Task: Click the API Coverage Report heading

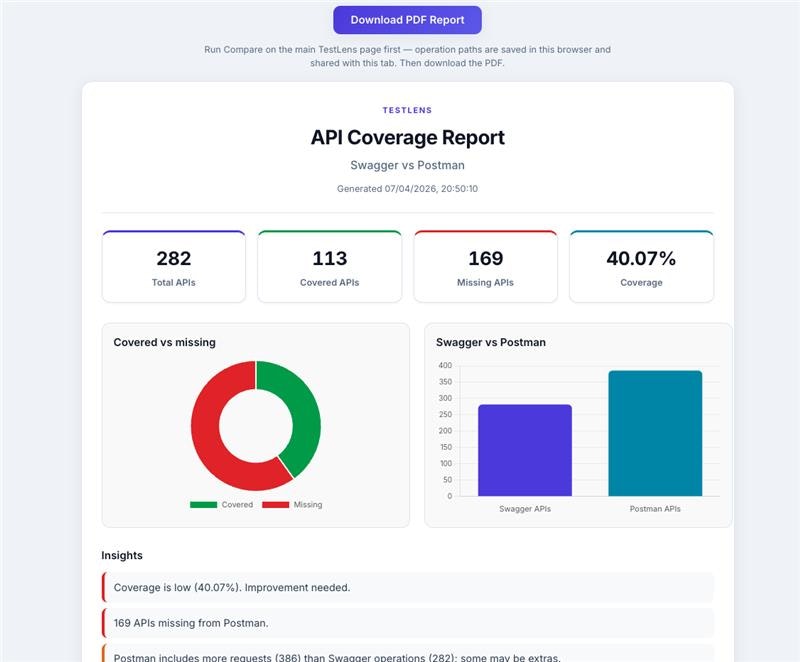Action: pos(408,138)
